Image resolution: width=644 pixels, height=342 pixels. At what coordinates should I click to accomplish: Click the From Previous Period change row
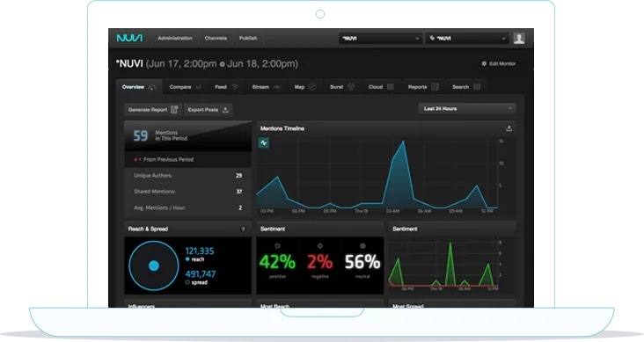click(x=188, y=159)
